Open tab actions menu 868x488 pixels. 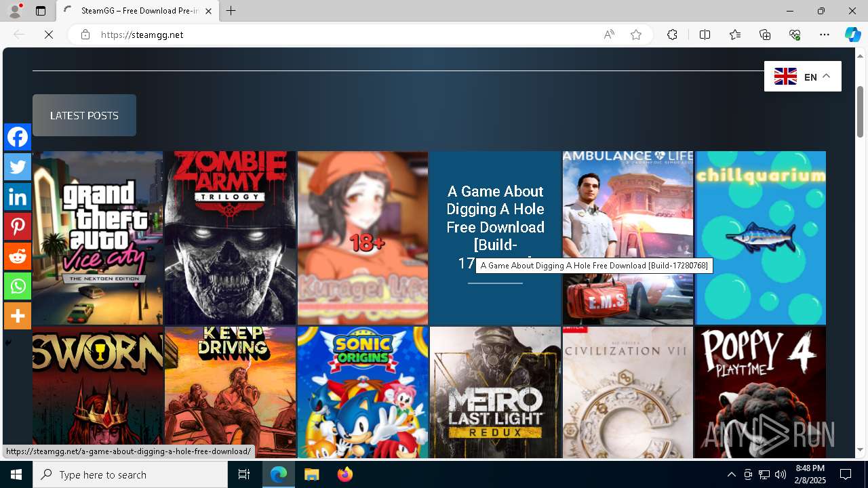pos(41,11)
